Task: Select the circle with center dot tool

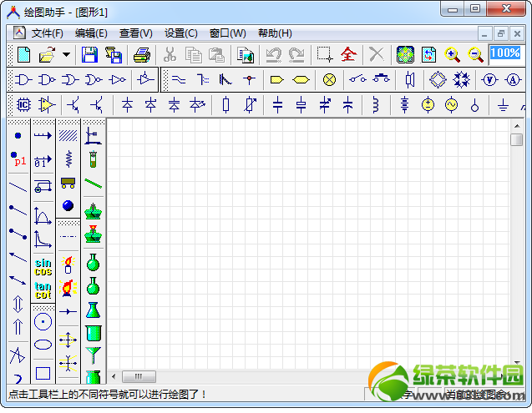Action: pos(43,321)
